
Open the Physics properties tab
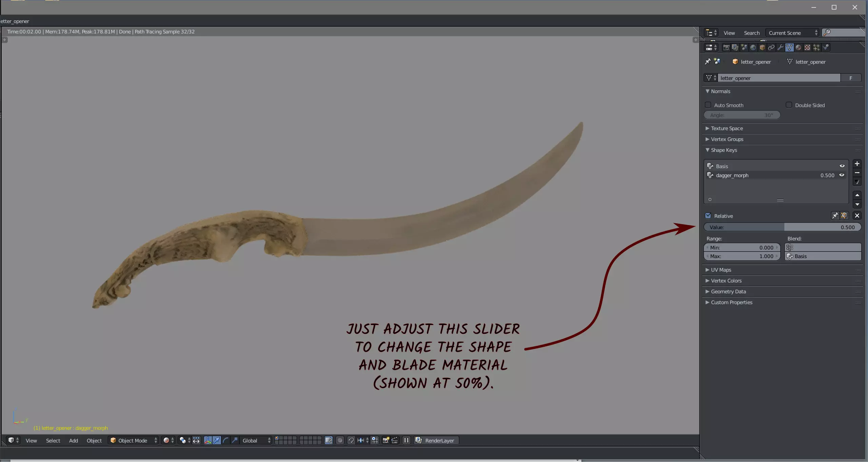point(826,47)
